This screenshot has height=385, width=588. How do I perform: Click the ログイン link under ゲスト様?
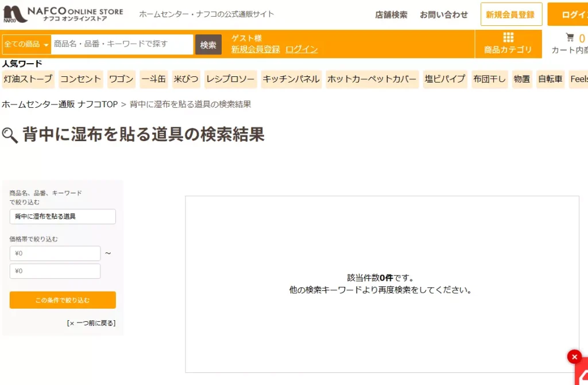[x=301, y=49]
